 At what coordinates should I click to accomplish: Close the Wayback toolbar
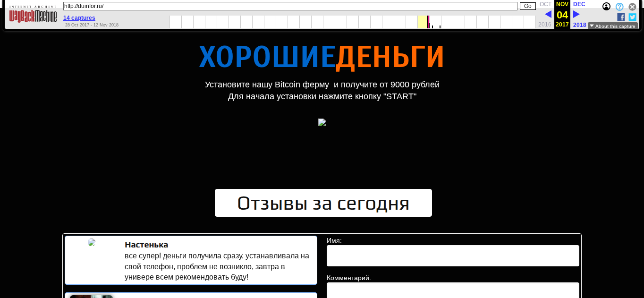632,7
